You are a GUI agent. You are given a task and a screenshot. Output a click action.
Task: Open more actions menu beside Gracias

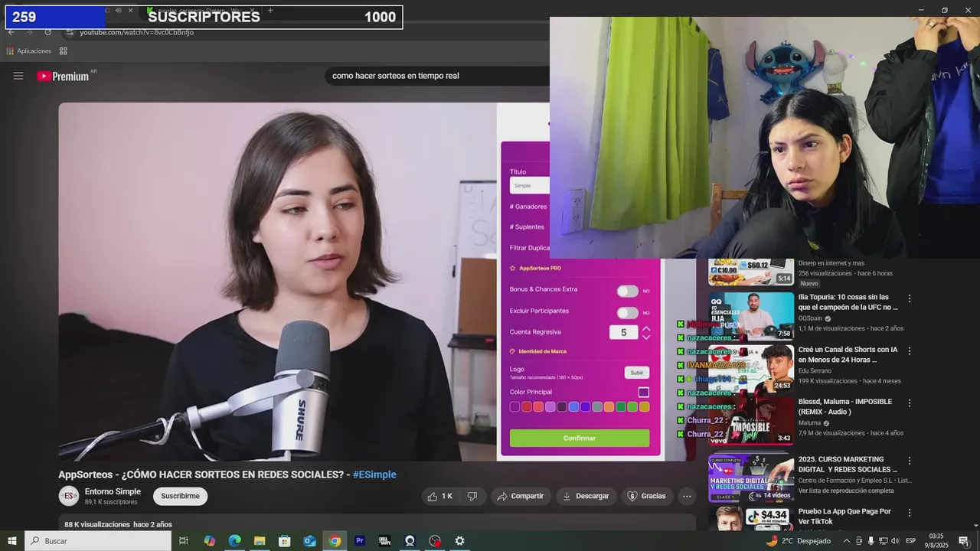(x=687, y=496)
